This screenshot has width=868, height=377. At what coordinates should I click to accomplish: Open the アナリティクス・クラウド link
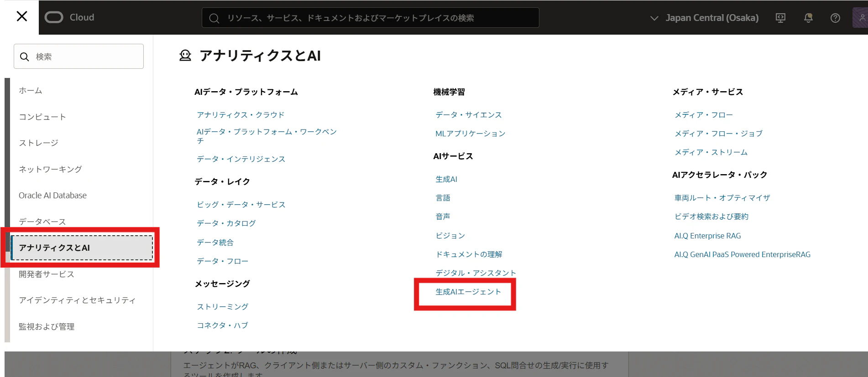coord(241,115)
